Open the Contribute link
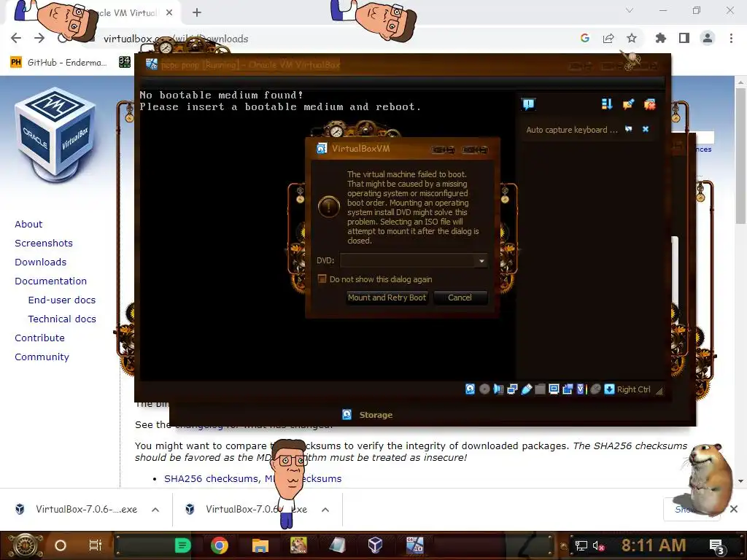Screen dimensions: 747x560 [39, 338]
